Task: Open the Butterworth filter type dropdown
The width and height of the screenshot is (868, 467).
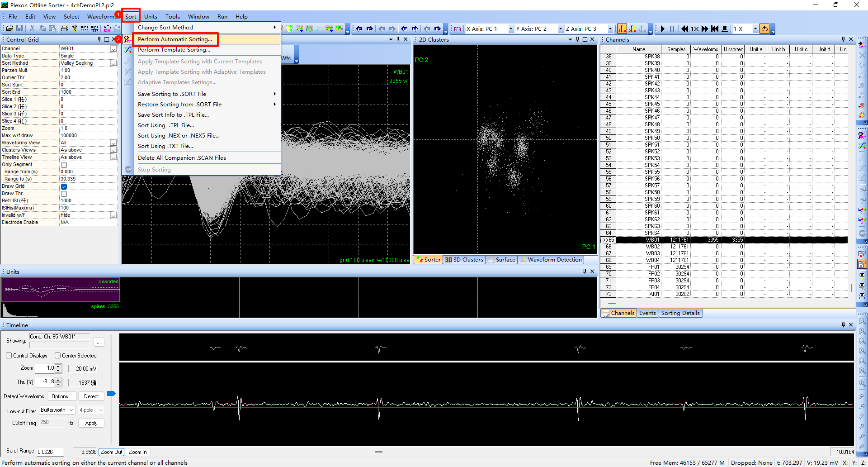Action: coord(57,410)
